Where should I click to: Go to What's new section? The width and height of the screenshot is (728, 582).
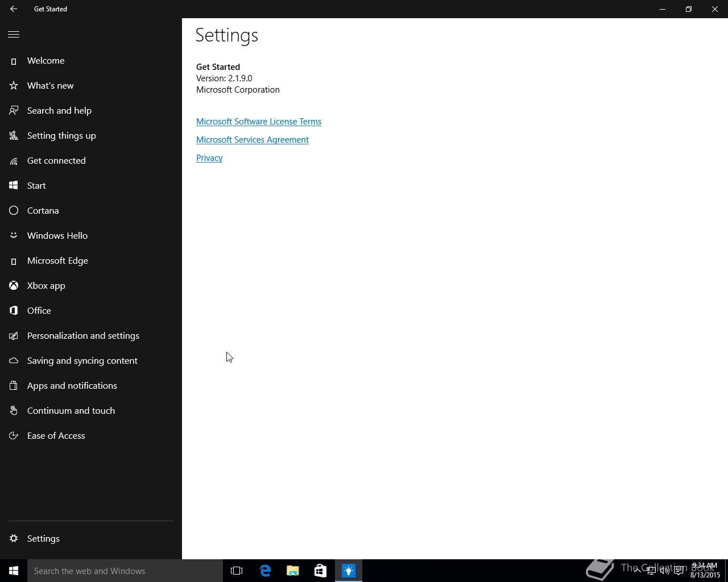(50, 86)
